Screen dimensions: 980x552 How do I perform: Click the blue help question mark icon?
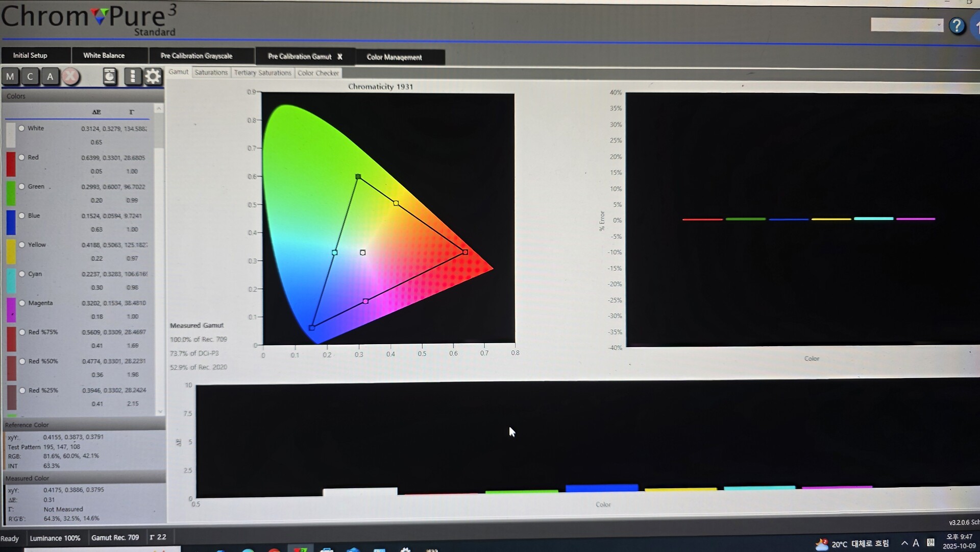[x=957, y=26]
